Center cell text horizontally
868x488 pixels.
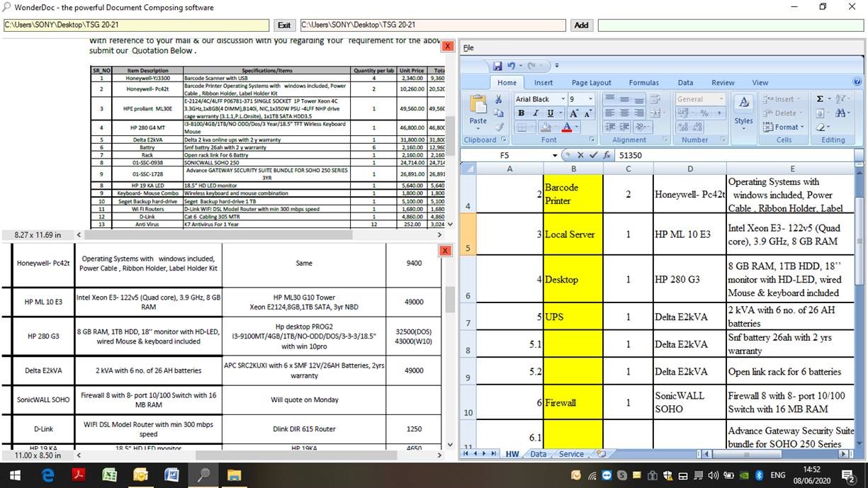624,113
